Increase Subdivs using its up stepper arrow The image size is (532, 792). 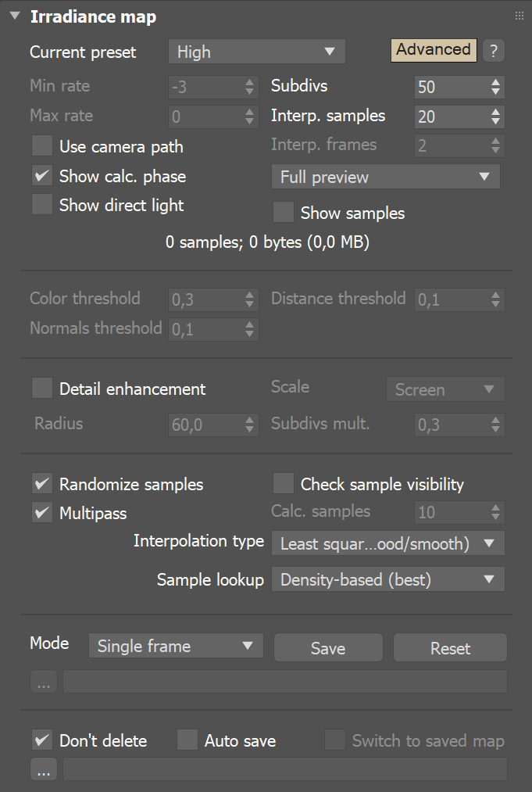tap(496, 82)
